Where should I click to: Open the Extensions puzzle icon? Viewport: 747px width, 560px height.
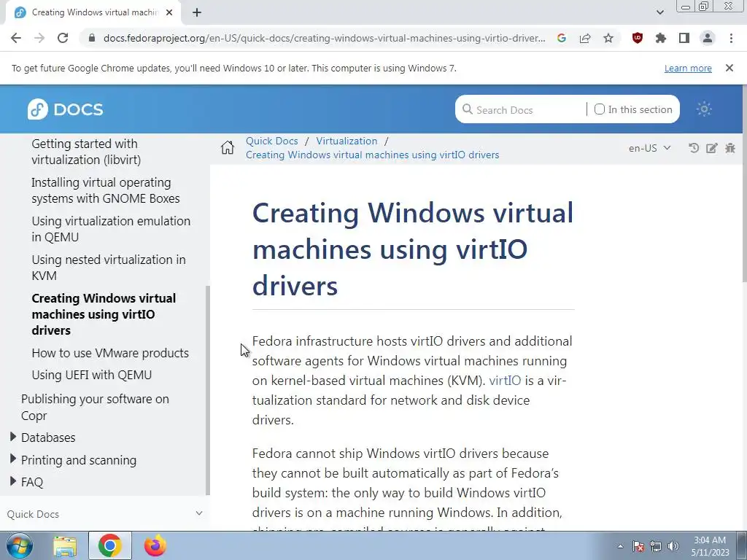coord(661,38)
